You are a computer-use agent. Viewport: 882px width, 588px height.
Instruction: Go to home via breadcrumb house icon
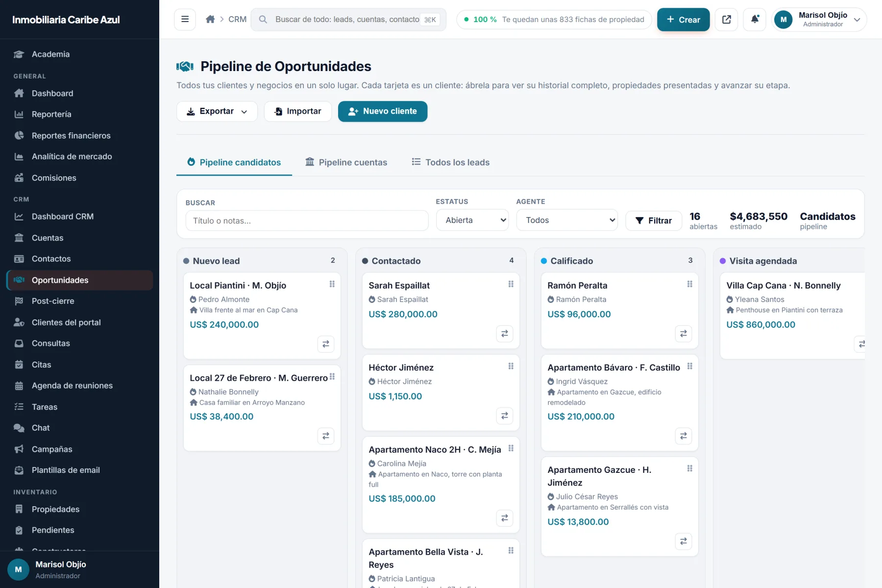tap(210, 20)
